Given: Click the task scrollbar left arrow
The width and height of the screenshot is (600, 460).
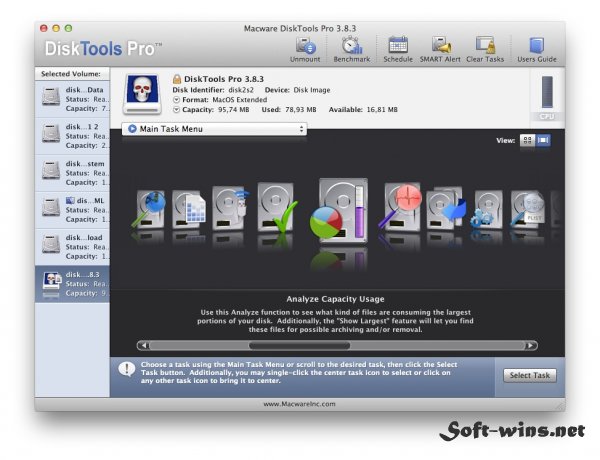Looking at the screenshot, I should pyautogui.click(x=144, y=346).
